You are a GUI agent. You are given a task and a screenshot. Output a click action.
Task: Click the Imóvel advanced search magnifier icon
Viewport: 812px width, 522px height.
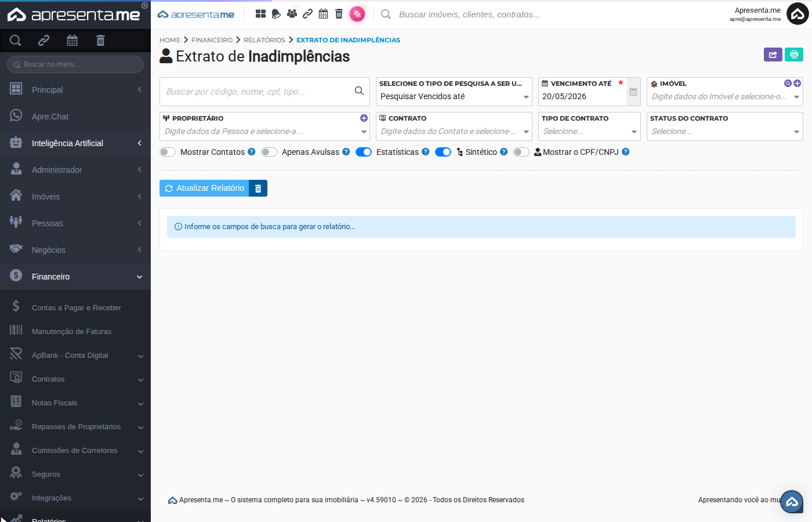click(788, 84)
